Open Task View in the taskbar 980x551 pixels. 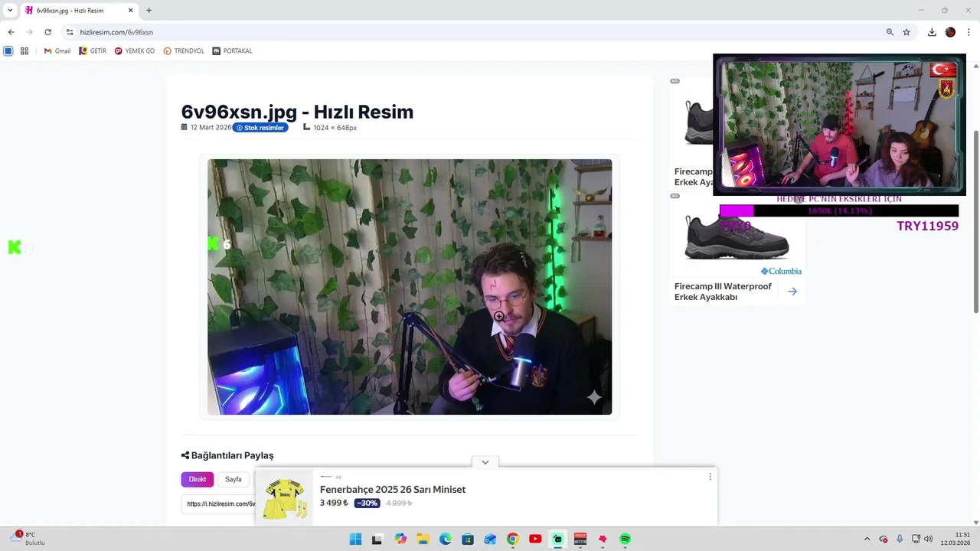click(377, 540)
